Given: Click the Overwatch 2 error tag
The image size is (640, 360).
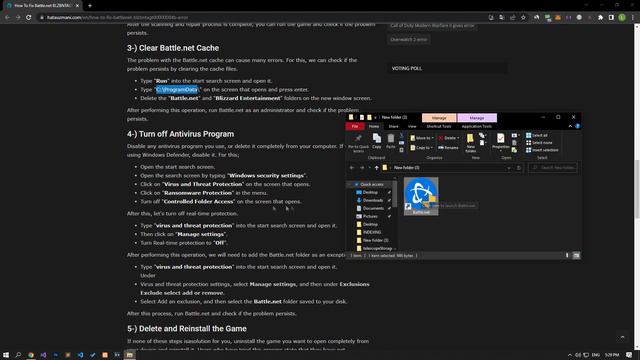Looking at the screenshot, I should pos(409,40).
